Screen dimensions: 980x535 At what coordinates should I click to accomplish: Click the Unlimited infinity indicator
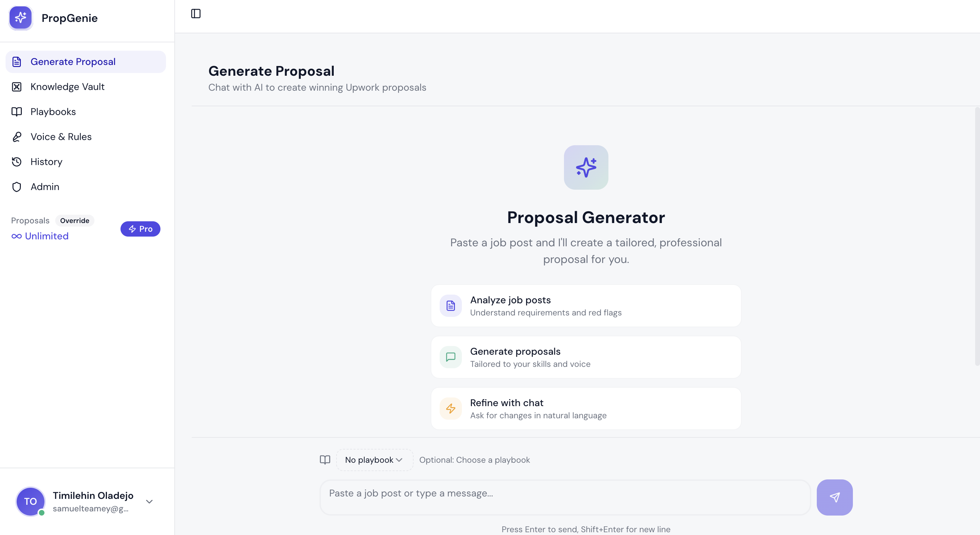[40, 236]
